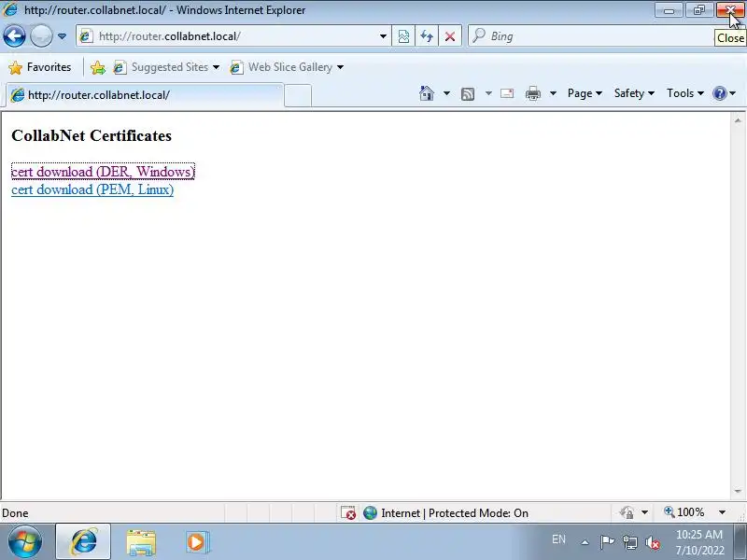Expand the Suggested Sites dropdown arrow

click(x=216, y=67)
